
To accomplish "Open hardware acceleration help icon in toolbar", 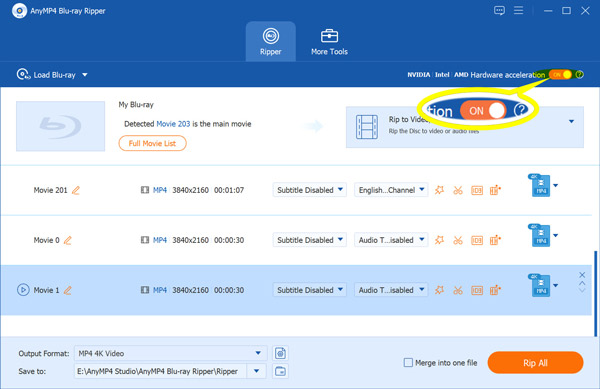I will (x=580, y=75).
